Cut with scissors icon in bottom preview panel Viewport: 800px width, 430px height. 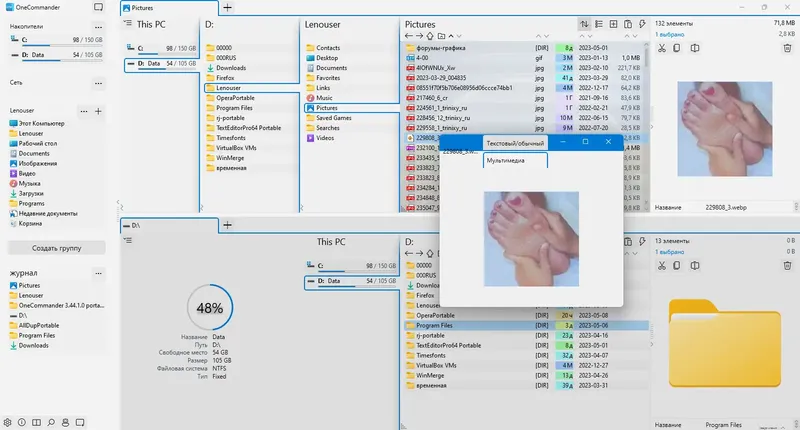(x=662, y=265)
